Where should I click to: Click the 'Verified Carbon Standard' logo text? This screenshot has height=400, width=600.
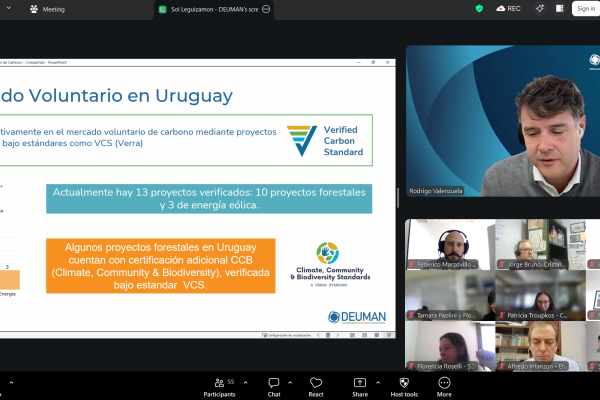(x=343, y=141)
